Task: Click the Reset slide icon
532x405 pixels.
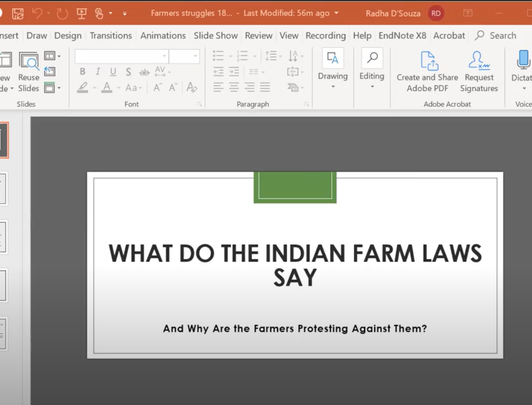Action: (x=50, y=72)
